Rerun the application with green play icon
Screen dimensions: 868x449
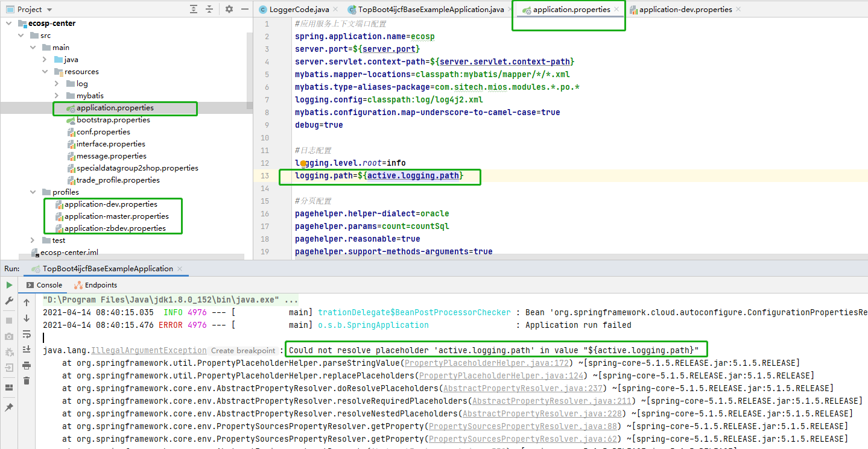click(9, 285)
